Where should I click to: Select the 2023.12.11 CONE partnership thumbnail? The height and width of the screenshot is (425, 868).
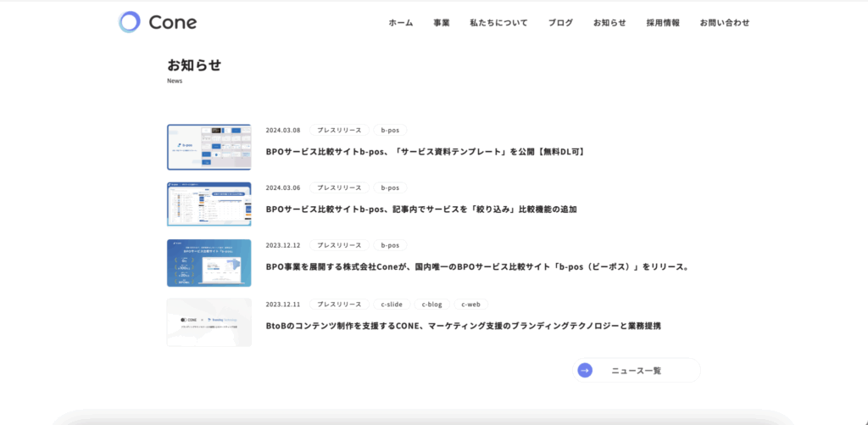coord(209,322)
